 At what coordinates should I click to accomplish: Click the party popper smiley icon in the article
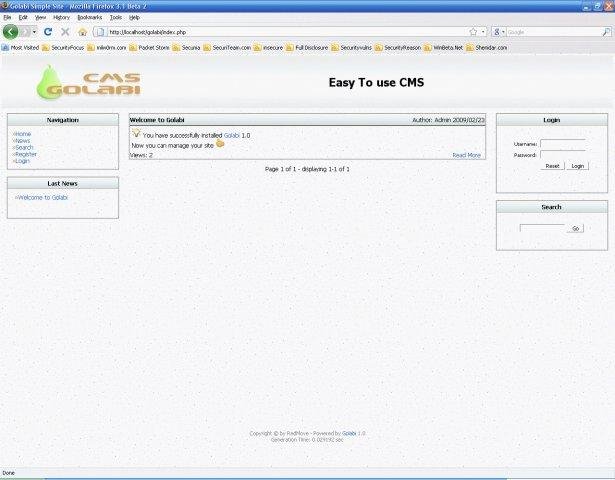pyautogui.click(x=136, y=133)
